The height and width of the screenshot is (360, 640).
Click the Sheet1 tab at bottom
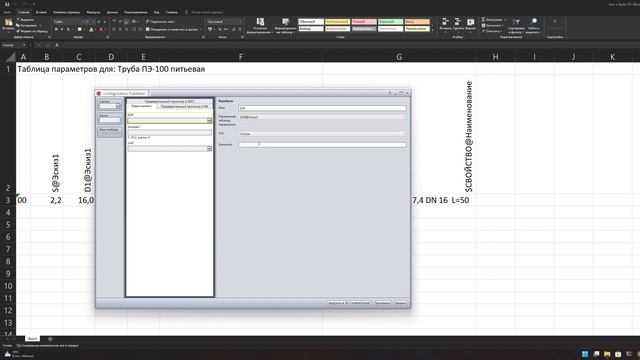click(x=32, y=339)
